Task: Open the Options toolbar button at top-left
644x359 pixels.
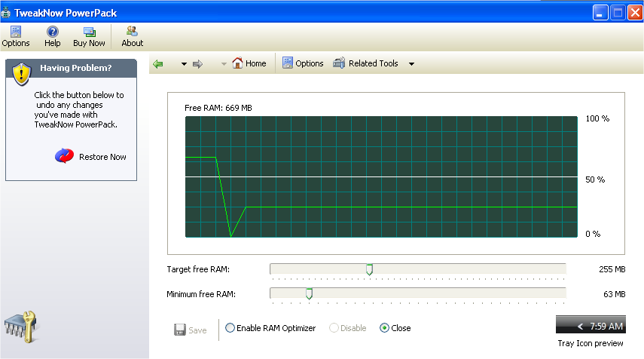Action: click(x=16, y=37)
